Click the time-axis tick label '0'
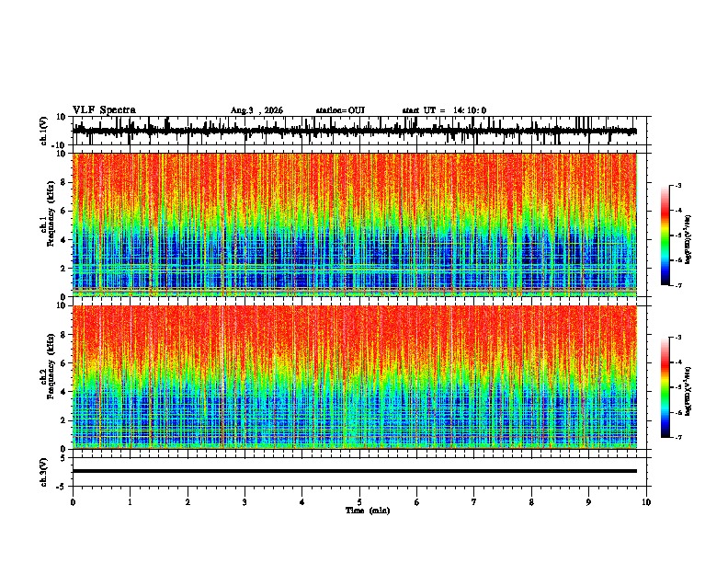Screen dimensions: 728x563 click(x=73, y=502)
